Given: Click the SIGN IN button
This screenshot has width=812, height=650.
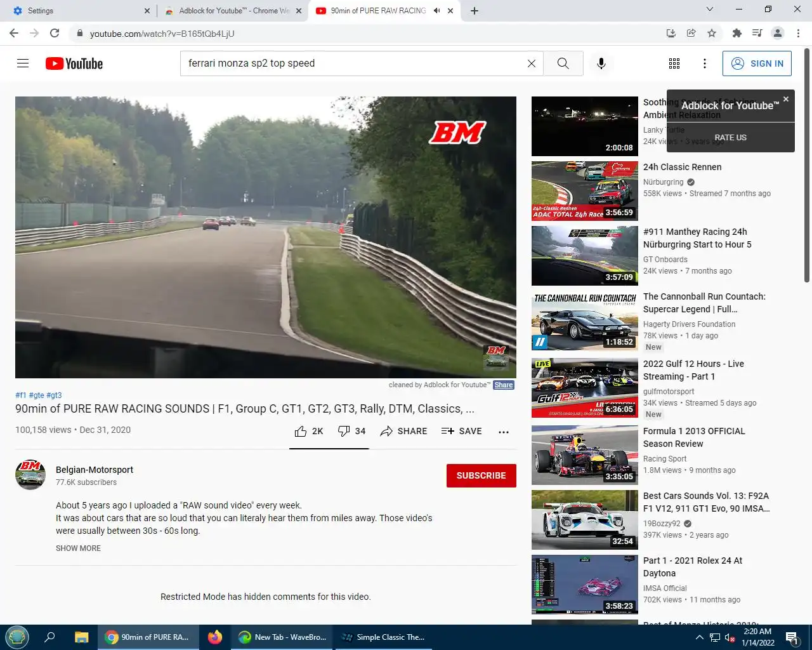Looking at the screenshot, I should (757, 63).
